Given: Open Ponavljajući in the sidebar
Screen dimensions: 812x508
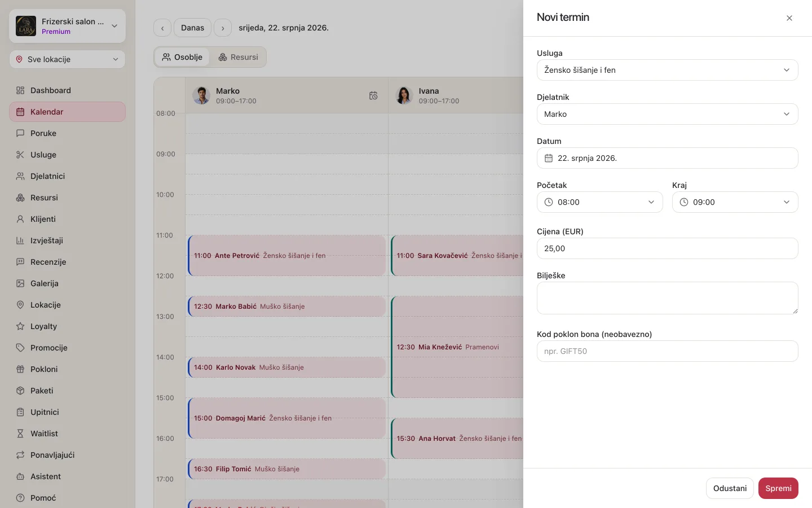Looking at the screenshot, I should tap(68, 455).
